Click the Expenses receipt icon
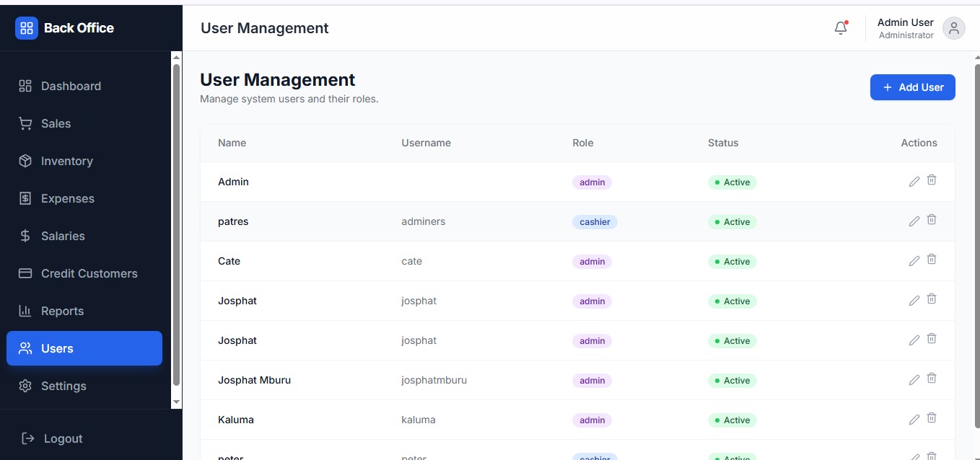 pyautogui.click(x=25, y=198)
